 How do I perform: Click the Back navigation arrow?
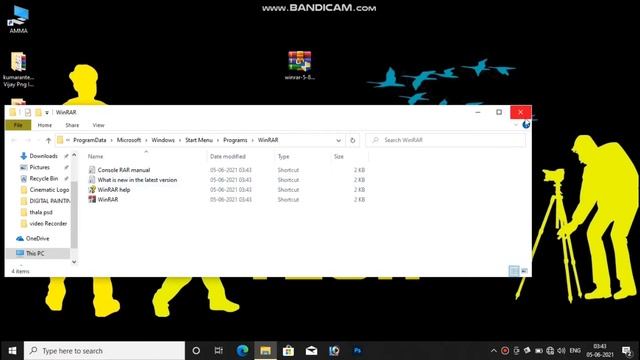13,140
